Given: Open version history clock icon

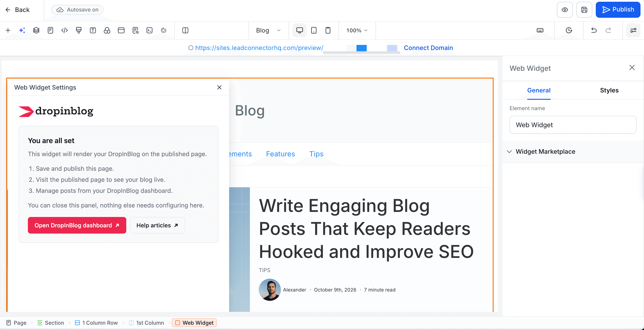Looking at the screenshot, I should pyautogui.click(x=569, y=30).
